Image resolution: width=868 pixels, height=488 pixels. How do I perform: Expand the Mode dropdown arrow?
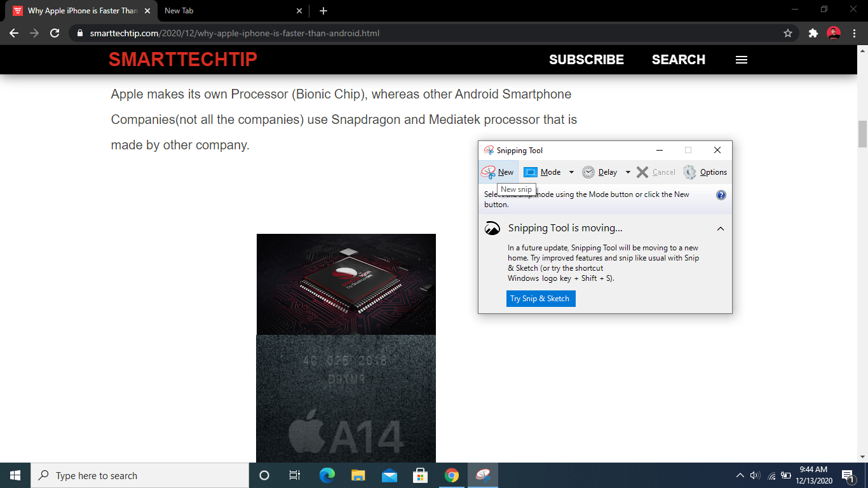pos(571,172)
